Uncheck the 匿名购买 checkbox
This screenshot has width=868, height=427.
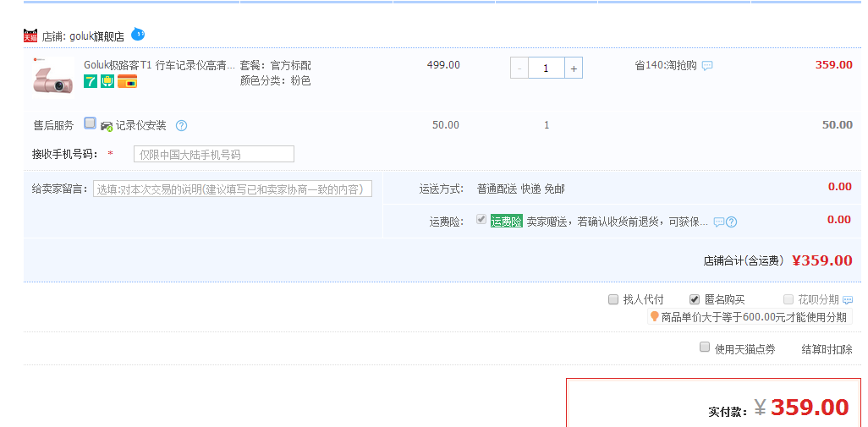(695, 299)
